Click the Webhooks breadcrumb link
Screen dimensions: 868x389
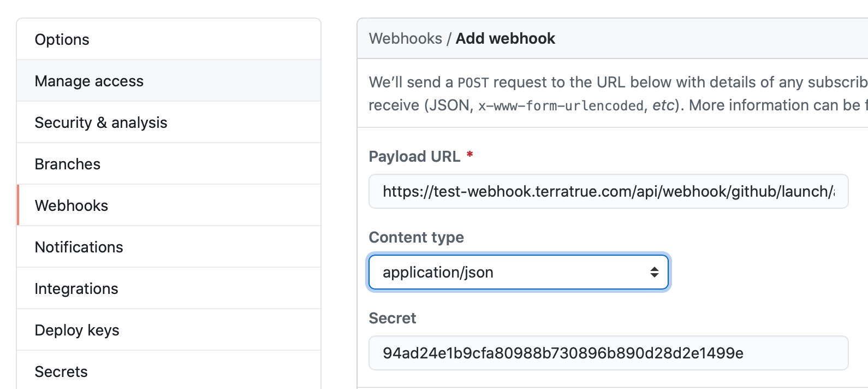click(406, 38)
